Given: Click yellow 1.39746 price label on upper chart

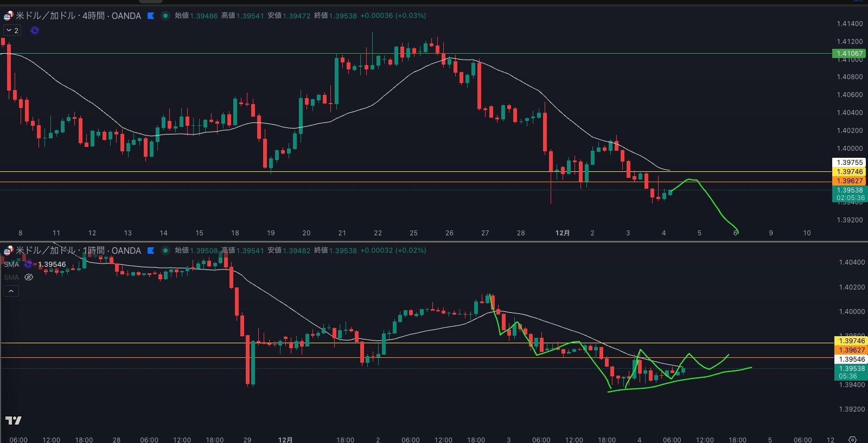Looking at the screenshot, I should (x=849, y=171).
